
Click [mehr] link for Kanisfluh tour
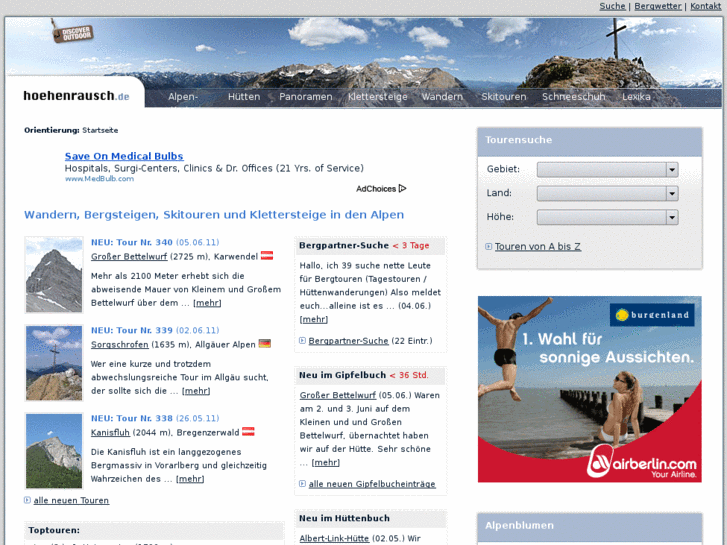(x=190, y=479)
